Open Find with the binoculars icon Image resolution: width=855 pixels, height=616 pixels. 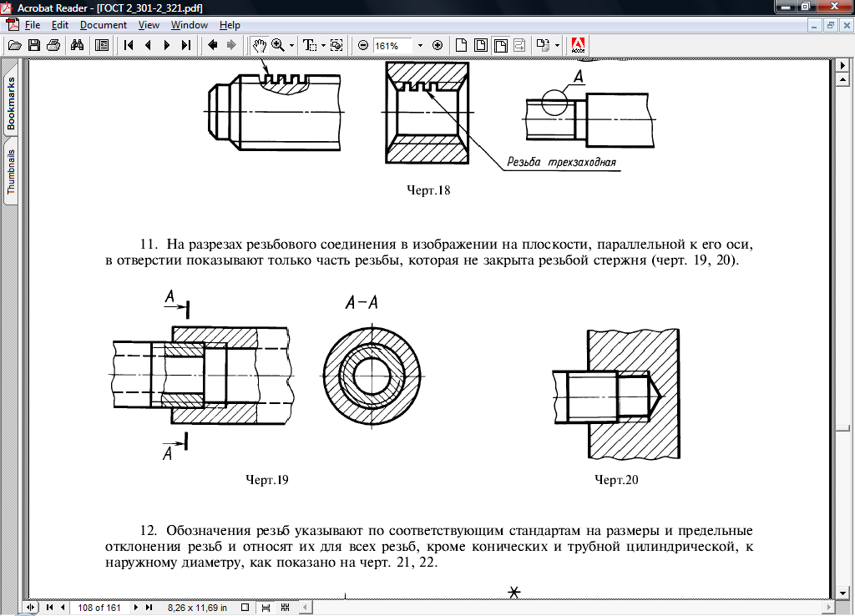pyautogui.click(x=77, y=45)
